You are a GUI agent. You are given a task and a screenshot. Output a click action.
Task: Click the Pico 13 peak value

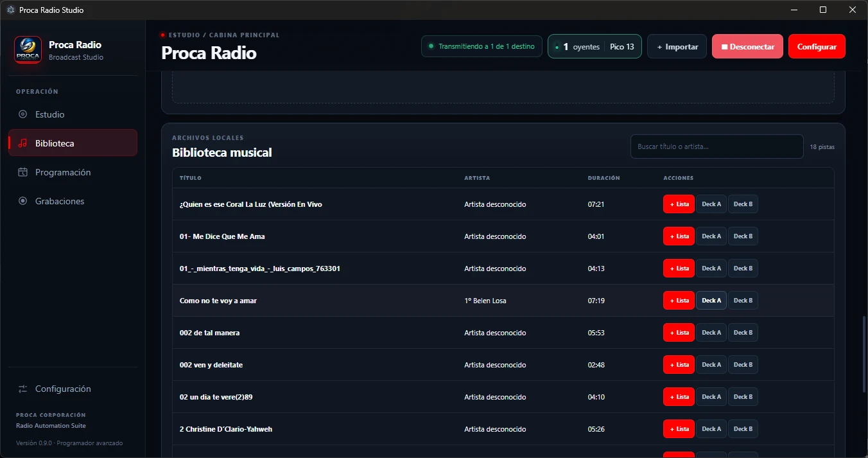622,47
